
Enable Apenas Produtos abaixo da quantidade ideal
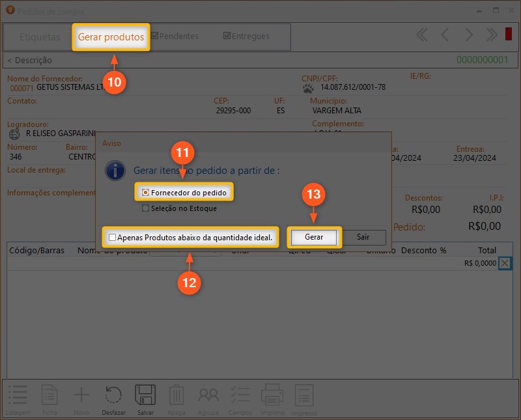point(113,238)
